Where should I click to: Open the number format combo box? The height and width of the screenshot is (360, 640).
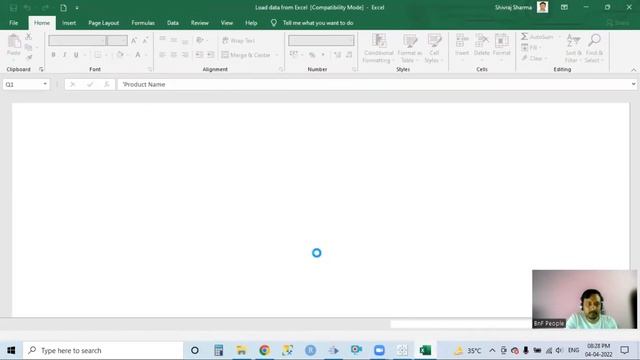click(321, 40)
